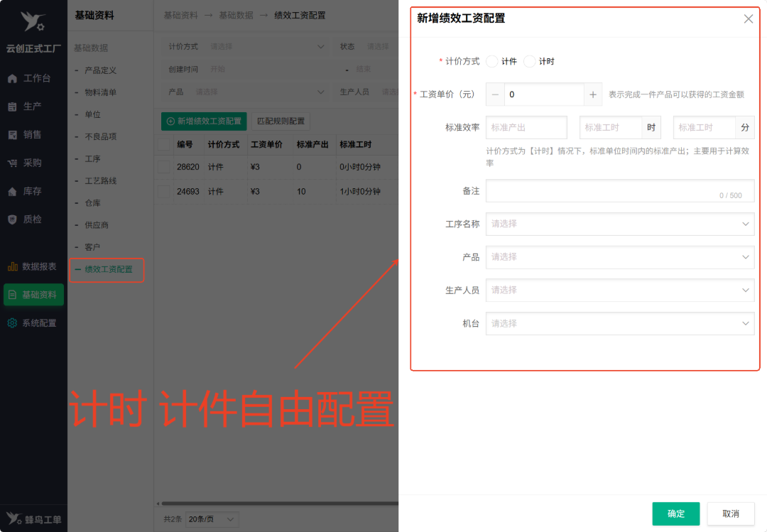
Task: Select the 计件 radio option
Action: click(492, 61)
